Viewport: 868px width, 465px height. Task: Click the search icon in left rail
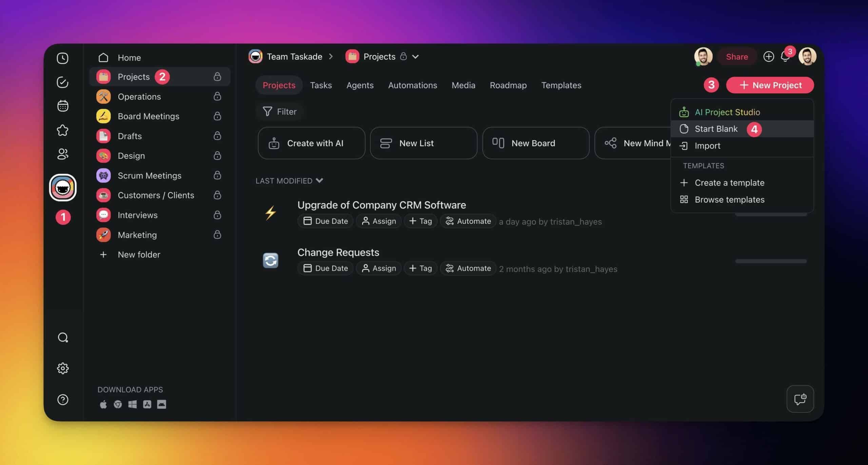coord(63,337)
